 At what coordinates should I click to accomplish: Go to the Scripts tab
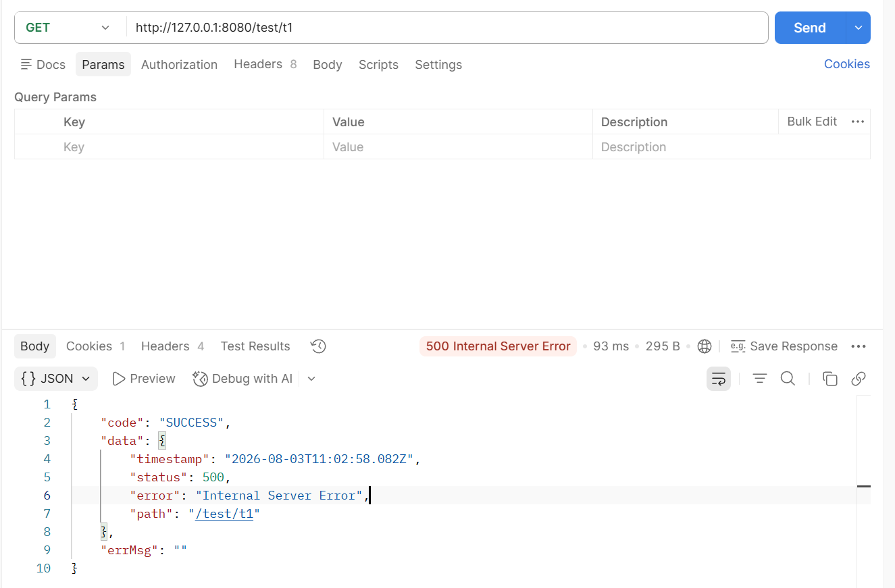pyautogui.click(x=378, y=65)
